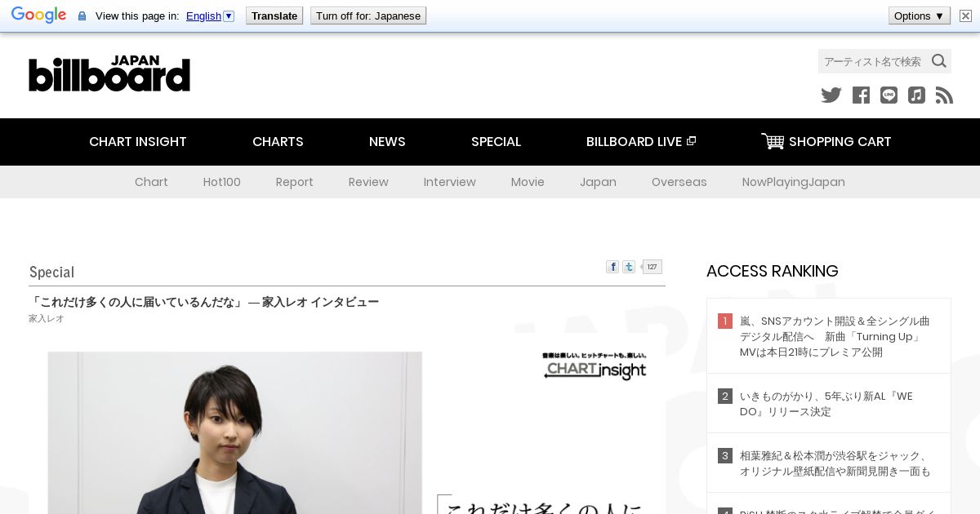The height and width of the screenshot is (514, 980).
Task: Select the Review submenu tab
Action: 368,182
